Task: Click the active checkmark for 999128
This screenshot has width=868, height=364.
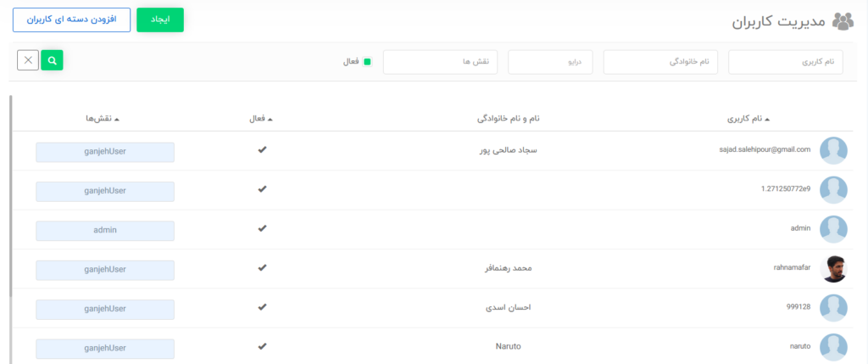Action: pos(263,307)
